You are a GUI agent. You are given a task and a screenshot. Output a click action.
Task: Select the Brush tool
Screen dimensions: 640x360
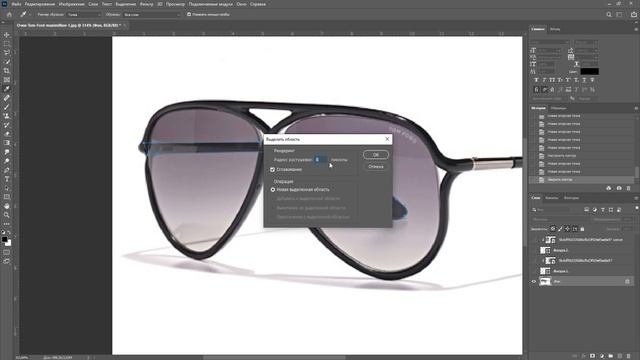[x=7, y=107]
